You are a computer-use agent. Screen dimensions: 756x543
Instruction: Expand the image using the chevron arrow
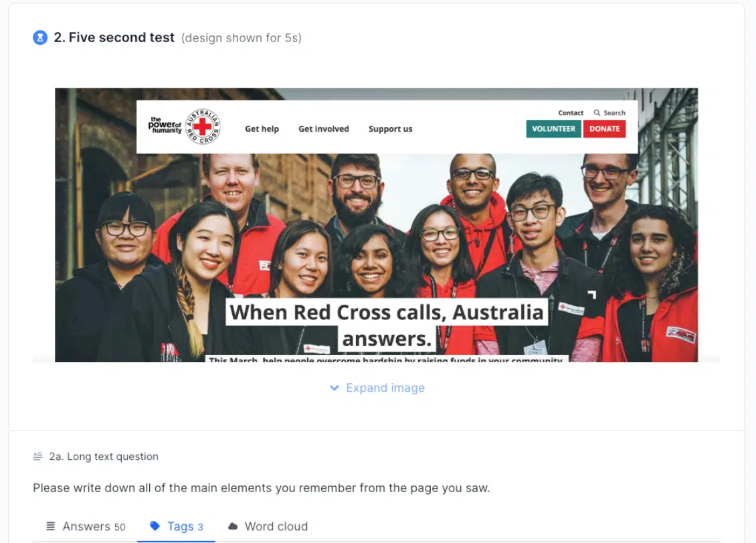click(x=334, y=388)
